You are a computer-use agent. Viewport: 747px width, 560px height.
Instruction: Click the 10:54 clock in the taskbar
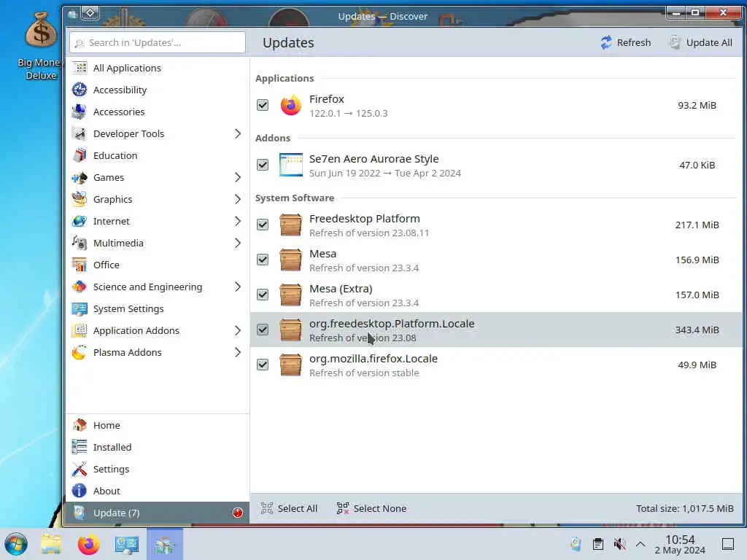point(680,540)
